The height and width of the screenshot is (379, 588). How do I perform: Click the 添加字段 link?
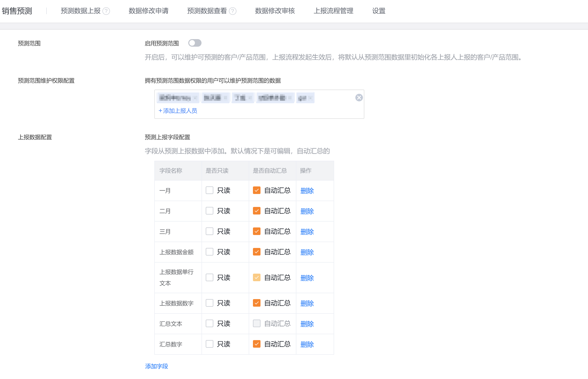point(156,366)
